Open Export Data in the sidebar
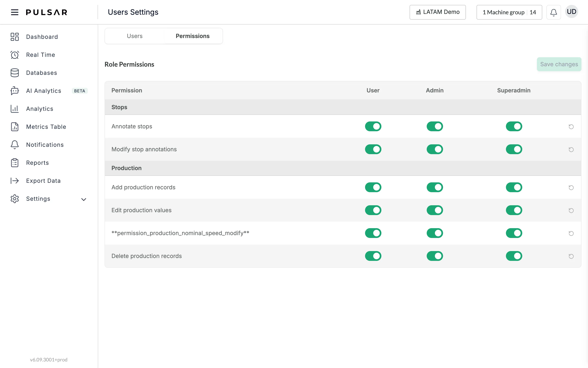 click(x=43, y=181)
